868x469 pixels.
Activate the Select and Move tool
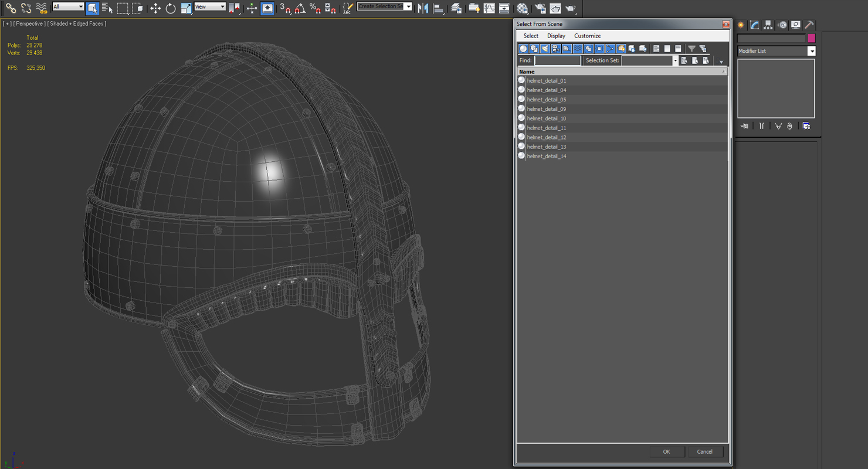click(155, 8)
